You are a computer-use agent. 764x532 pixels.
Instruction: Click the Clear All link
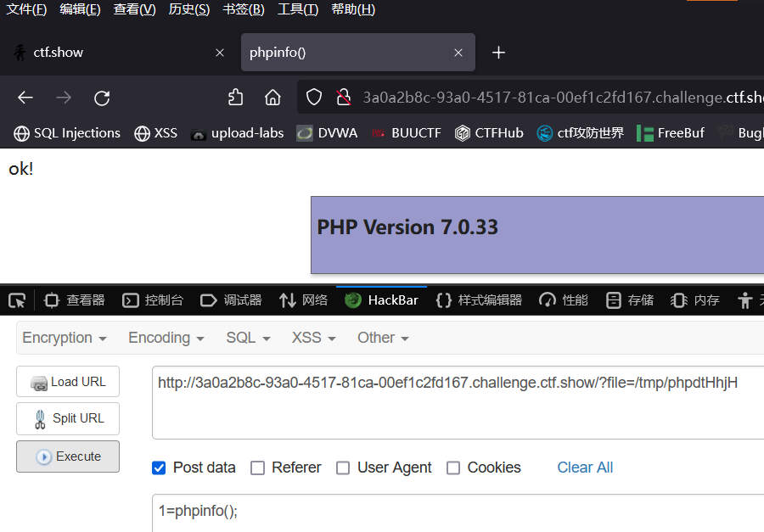[x=585, y=468]
